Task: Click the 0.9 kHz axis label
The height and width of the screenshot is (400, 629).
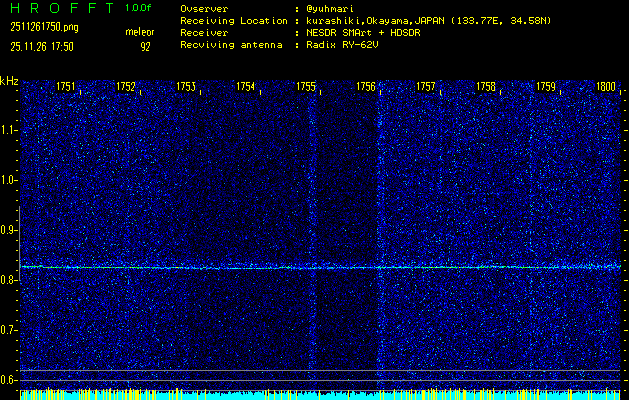Action: click(x=9, y=230)
